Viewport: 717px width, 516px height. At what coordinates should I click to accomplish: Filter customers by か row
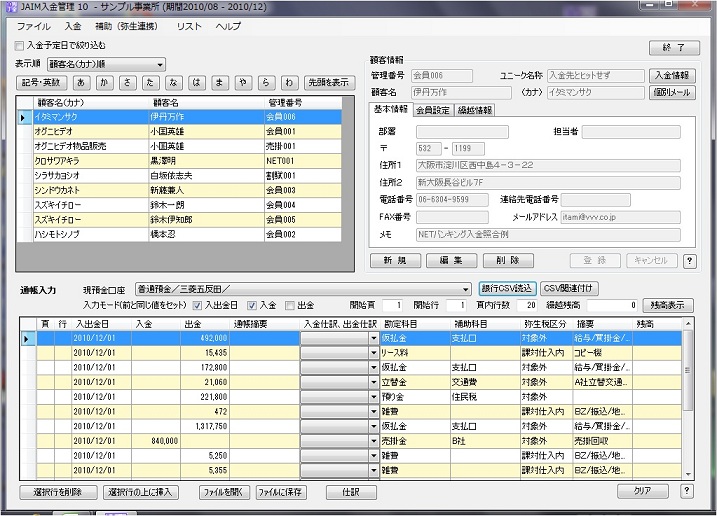coord(104,82)
